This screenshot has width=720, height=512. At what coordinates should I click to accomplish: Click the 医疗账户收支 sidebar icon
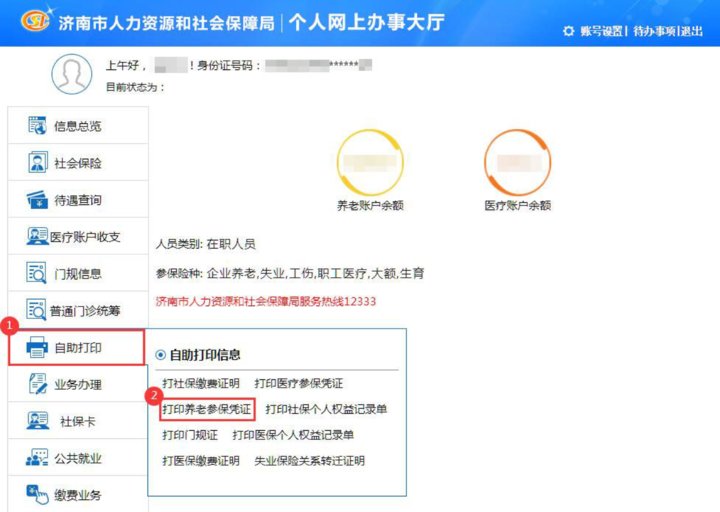37,236
